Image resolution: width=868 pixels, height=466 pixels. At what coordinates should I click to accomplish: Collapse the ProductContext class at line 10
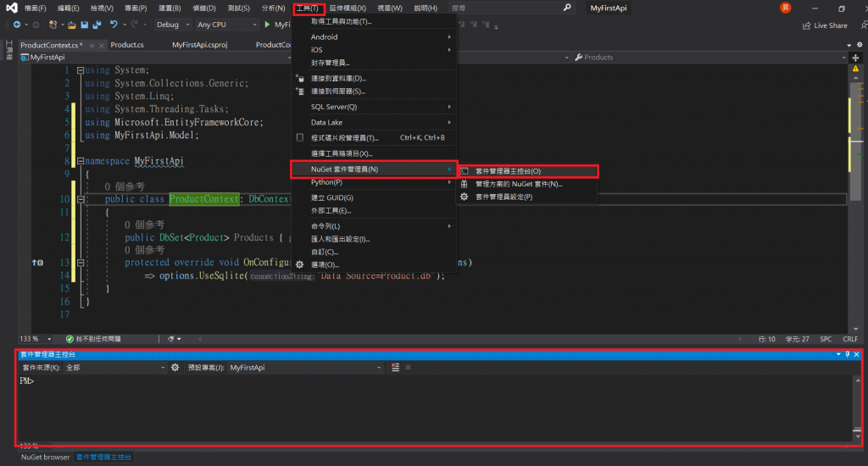point(81,199)
